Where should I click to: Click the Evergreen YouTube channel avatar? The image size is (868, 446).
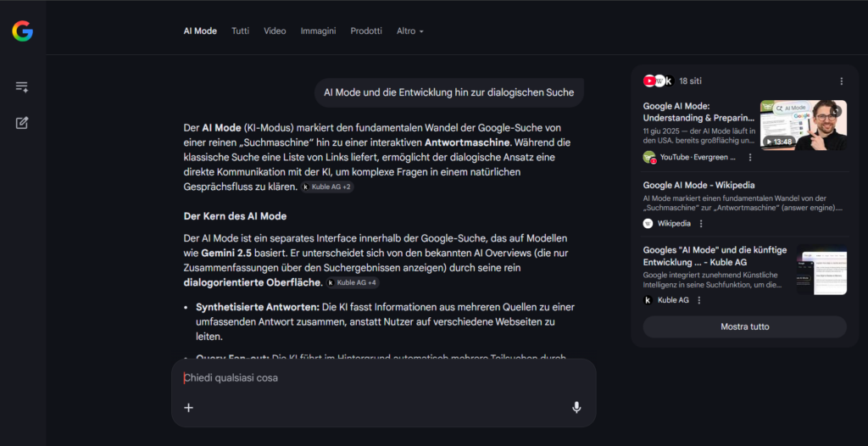point(649,158)
